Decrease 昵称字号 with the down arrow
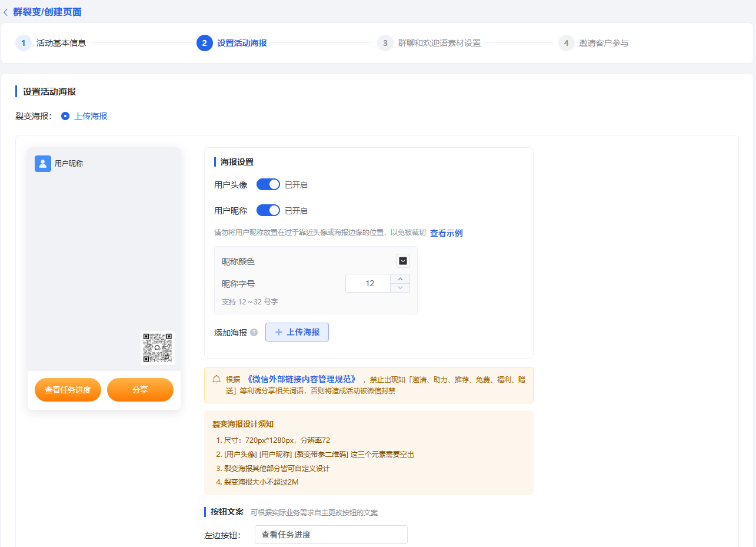This screenshot has height=547, width=756. click(x=401, y=288)
